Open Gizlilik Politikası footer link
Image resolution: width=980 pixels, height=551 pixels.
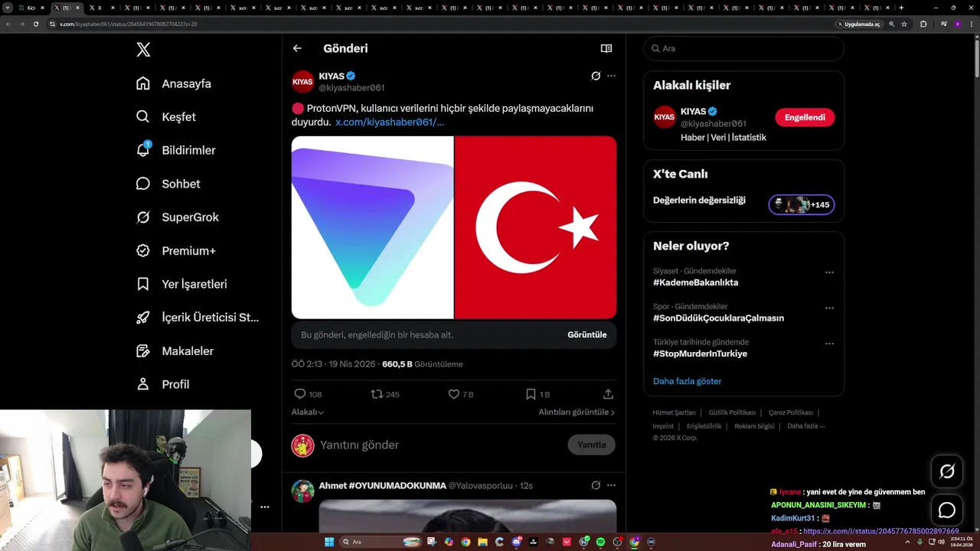[x=732, y=412]
